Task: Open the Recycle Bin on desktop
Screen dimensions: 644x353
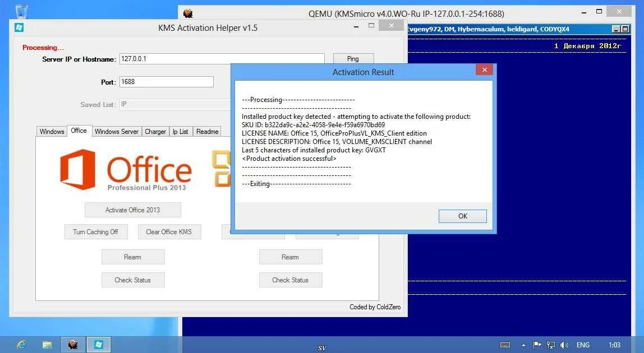Action: pyautogui.click(x=21, y=11)
